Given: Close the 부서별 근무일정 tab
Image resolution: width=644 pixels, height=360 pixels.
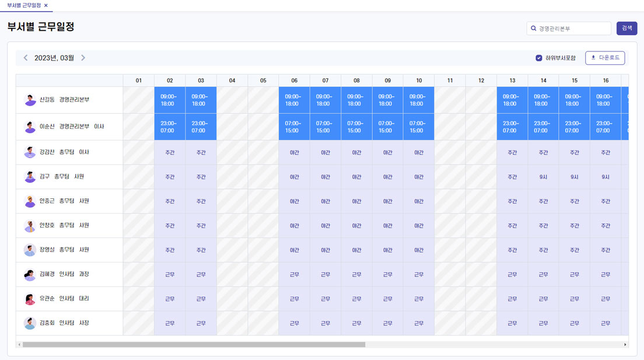Looking at the screenshot, I should pos(46,5).
